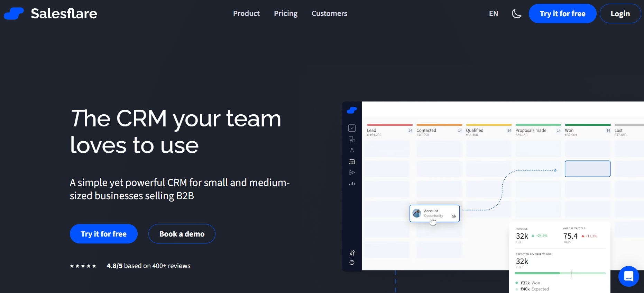Click the Proposals made stage header
Screen dimensions: 644x293
(538, 130)
